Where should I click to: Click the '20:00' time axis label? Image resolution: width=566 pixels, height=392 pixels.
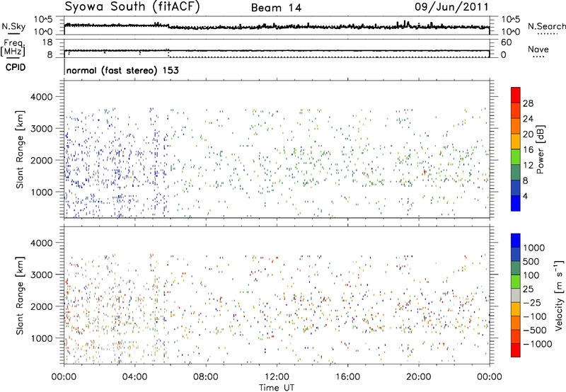[x=419, y=377]
